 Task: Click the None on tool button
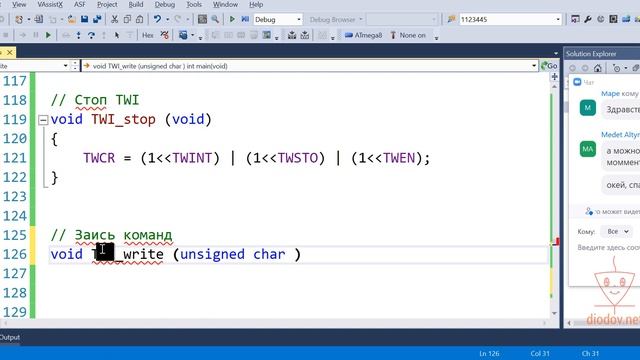(408, 36)
